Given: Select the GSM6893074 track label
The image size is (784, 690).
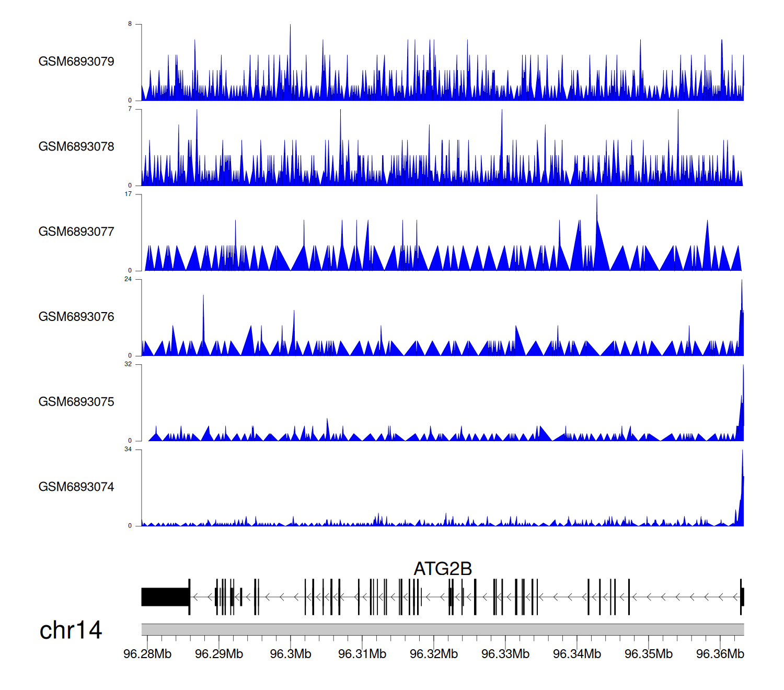Looking at the screenshot, I should (76, 487).
